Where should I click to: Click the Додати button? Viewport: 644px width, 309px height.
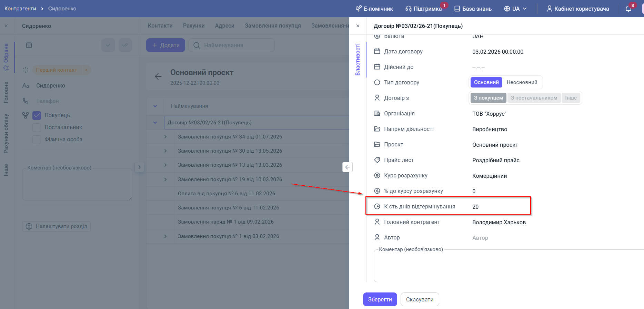tap(166, 45)
